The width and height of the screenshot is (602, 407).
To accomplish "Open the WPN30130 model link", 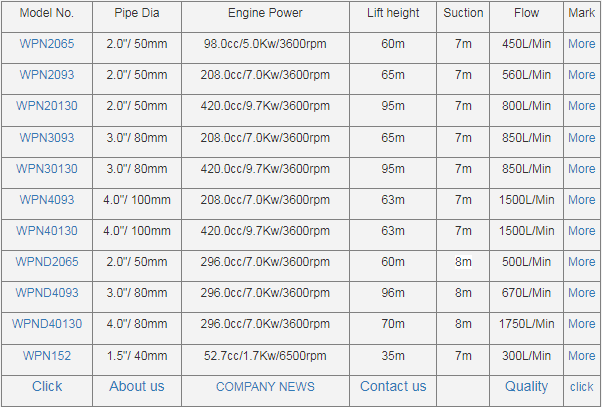I will [x=47, y=169].
